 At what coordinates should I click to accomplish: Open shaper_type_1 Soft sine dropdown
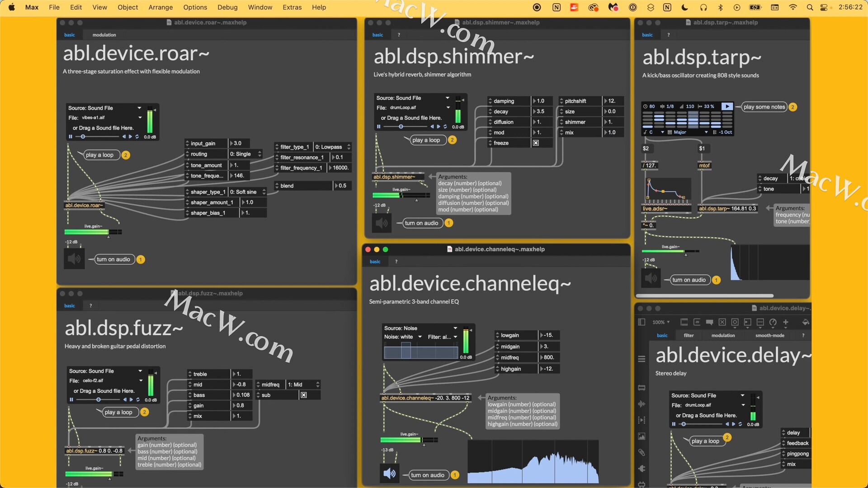click(247, 192)
